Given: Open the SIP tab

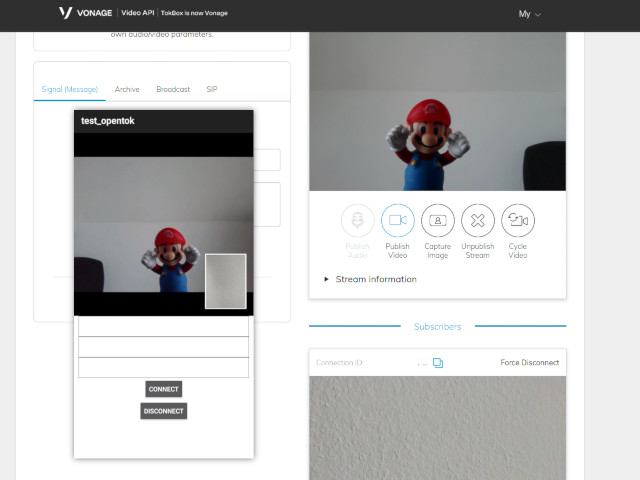Looking at the screenshot, I should tap(212, 89).
